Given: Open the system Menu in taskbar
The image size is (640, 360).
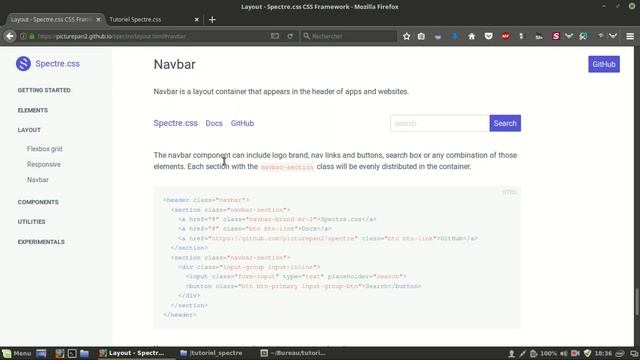Looking at the screenshot, I should (x=17, y=353).
